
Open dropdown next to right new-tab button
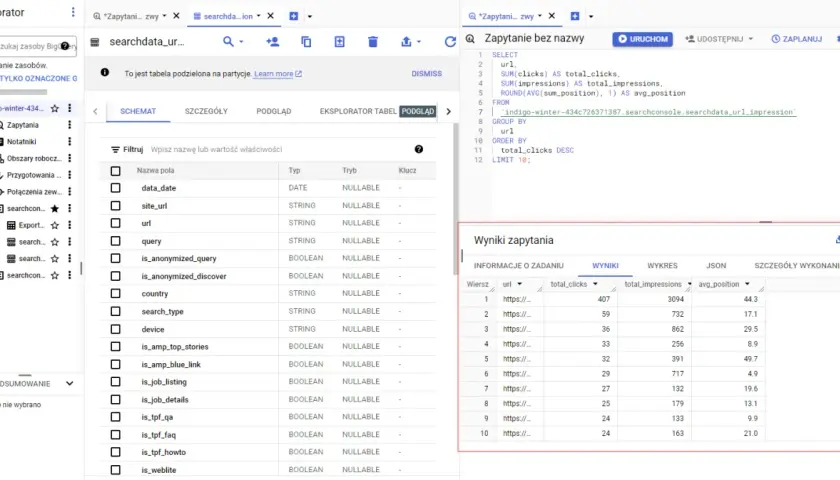pos(591,16)
